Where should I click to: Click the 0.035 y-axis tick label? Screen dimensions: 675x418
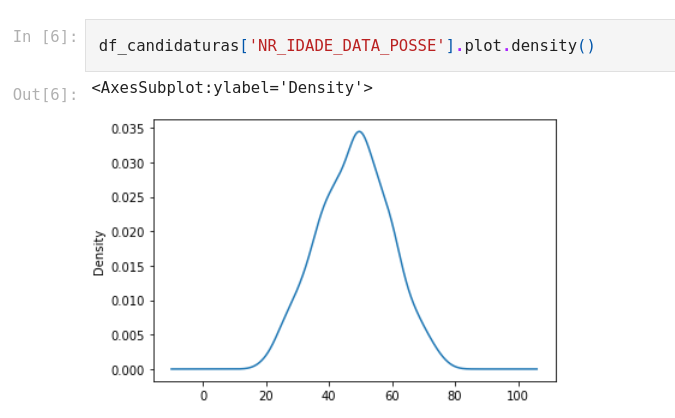[x=127, y=129]
